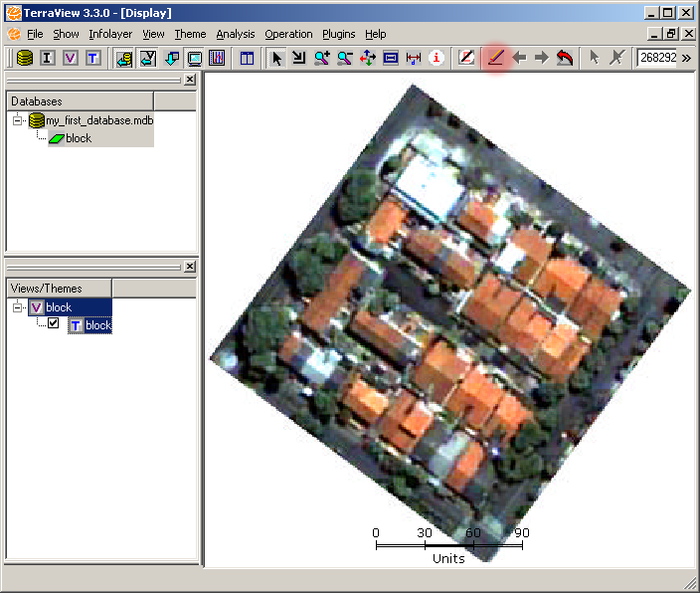Click the Theme (T) toolbar icon
Image resolution: width=700 pixels, height=593 pixels.
pyautogui.click(x=92, y=58)
